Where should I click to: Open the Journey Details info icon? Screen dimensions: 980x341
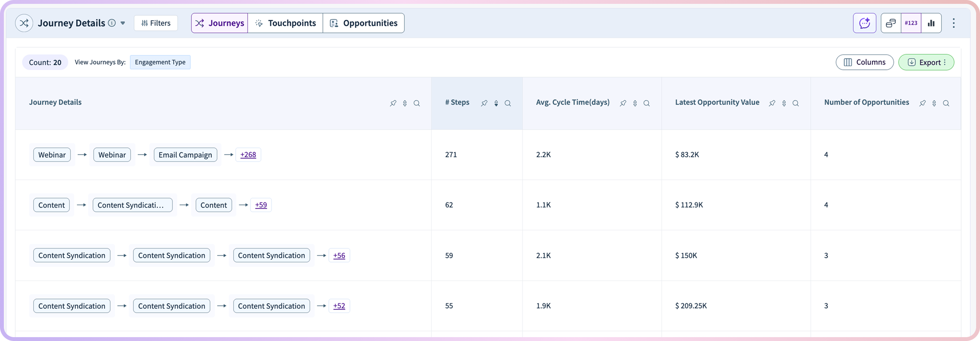point(112,23)
